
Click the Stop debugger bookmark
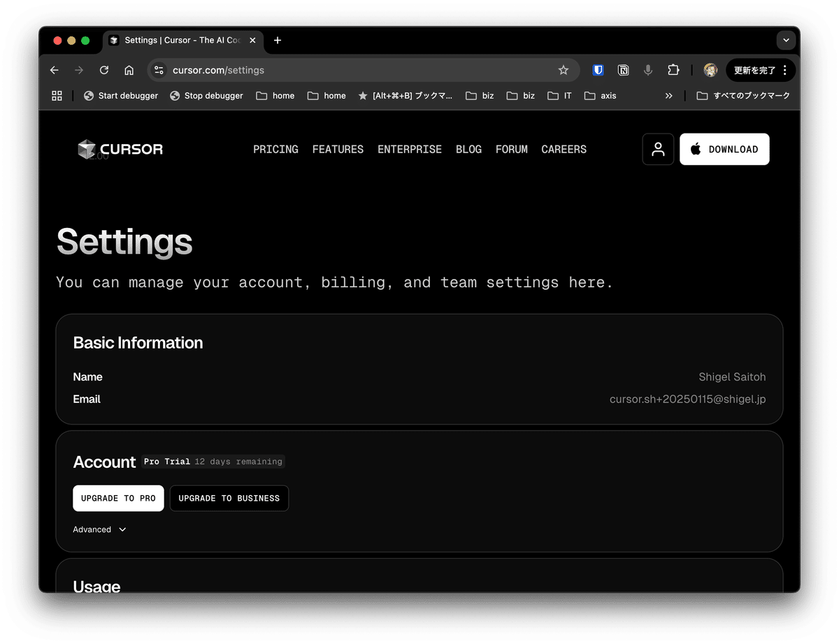click(206, 96)
